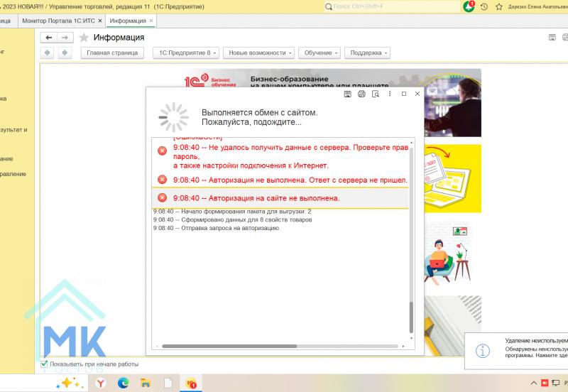Screen dimensions: 568x392
Task: Expand the Обучение dropdown
Action: 319,53
